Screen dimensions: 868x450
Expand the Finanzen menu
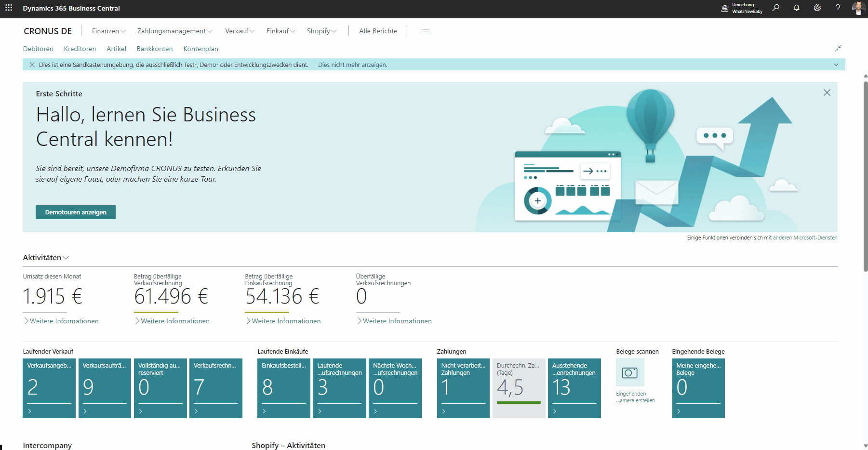(109, 31)
